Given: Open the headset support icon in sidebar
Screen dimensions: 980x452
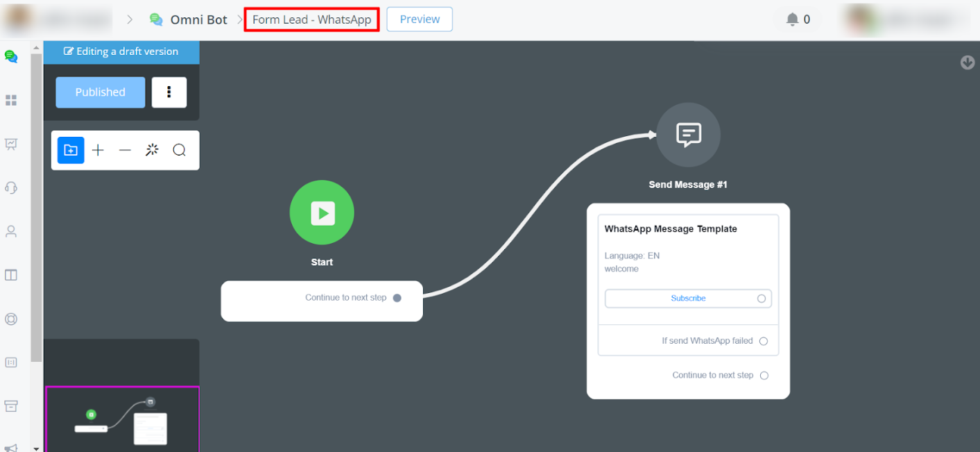Looking at the screenshot, I should tap(11, 187).
